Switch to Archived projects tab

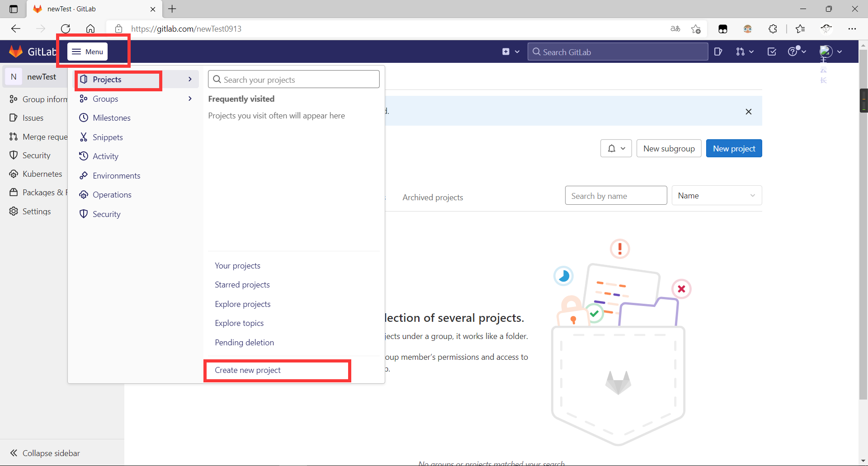(x=433, y=198)
